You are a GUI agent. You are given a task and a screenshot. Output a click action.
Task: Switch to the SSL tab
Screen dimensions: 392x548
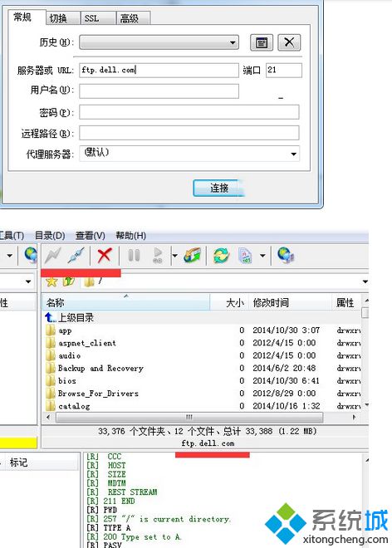tap(98, 17)
